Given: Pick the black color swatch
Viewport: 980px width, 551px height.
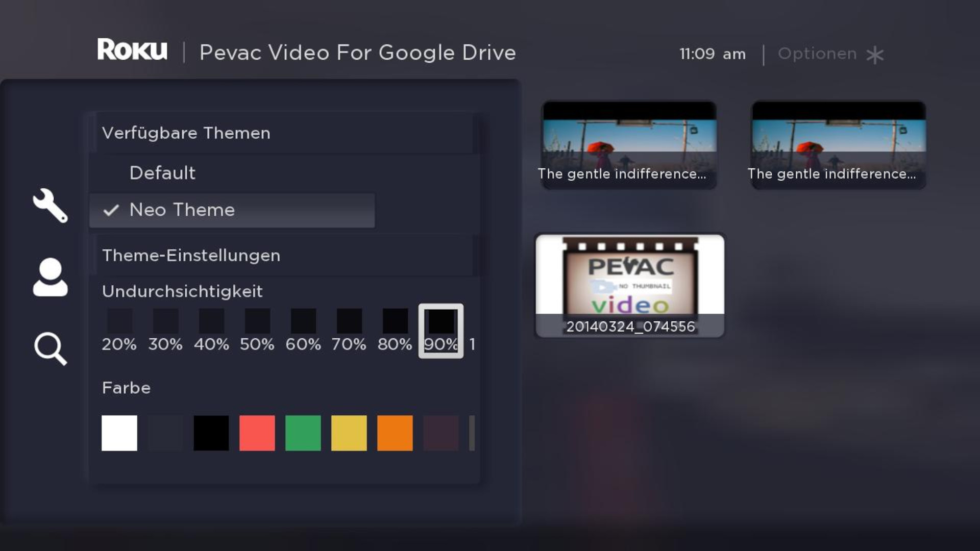Looking at the screenshot, I should (211, 433).
